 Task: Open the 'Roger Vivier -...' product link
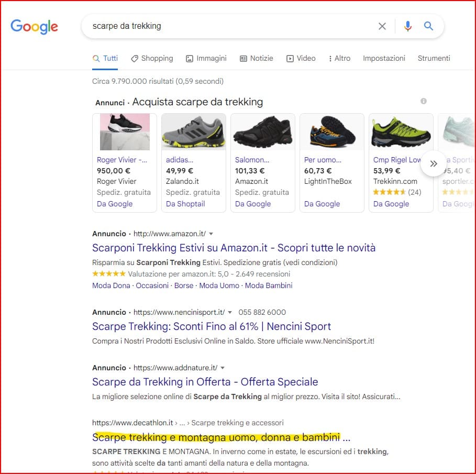click(121, 160)
